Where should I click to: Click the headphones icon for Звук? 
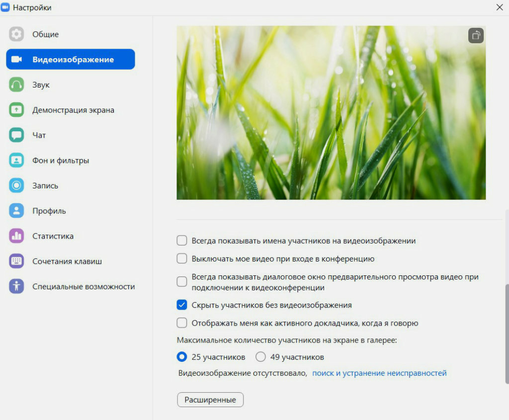click(16, 85)
